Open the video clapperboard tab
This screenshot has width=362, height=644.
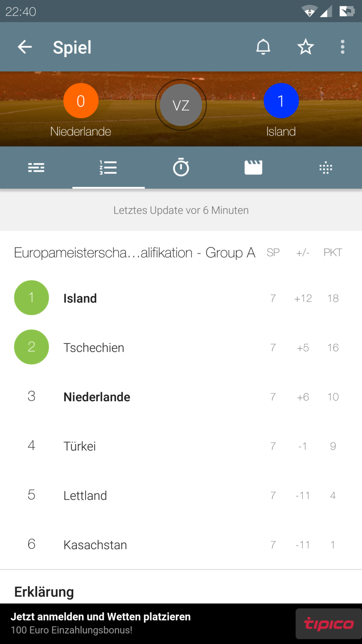coord(253,167)
